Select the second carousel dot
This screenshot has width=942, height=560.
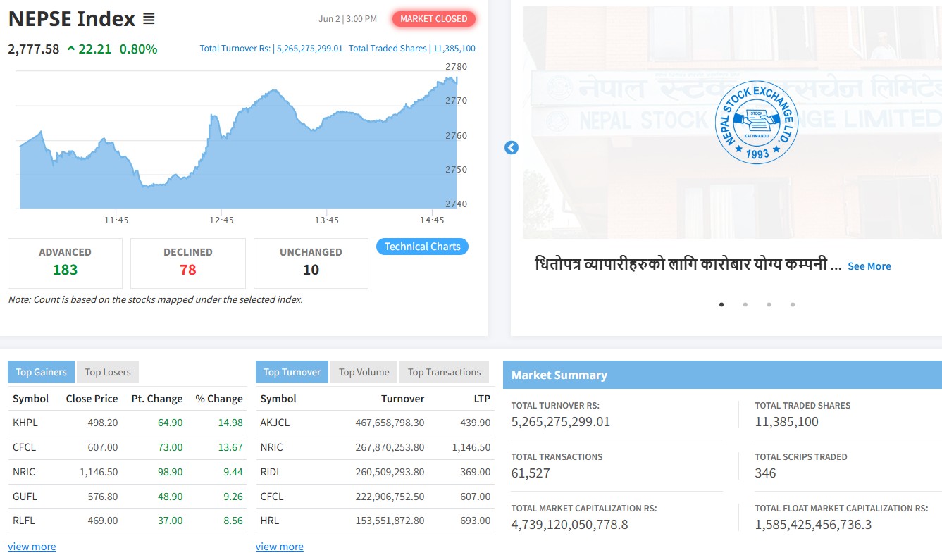tap(745, 305)
